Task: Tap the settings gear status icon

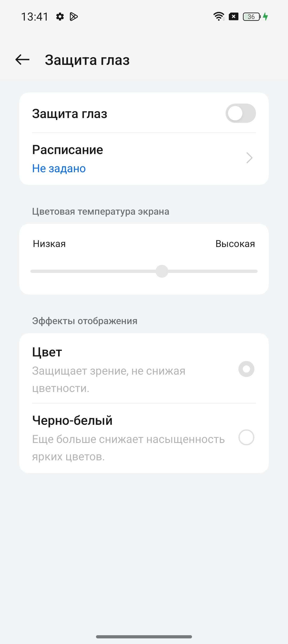Action: [x=60, y=17]
